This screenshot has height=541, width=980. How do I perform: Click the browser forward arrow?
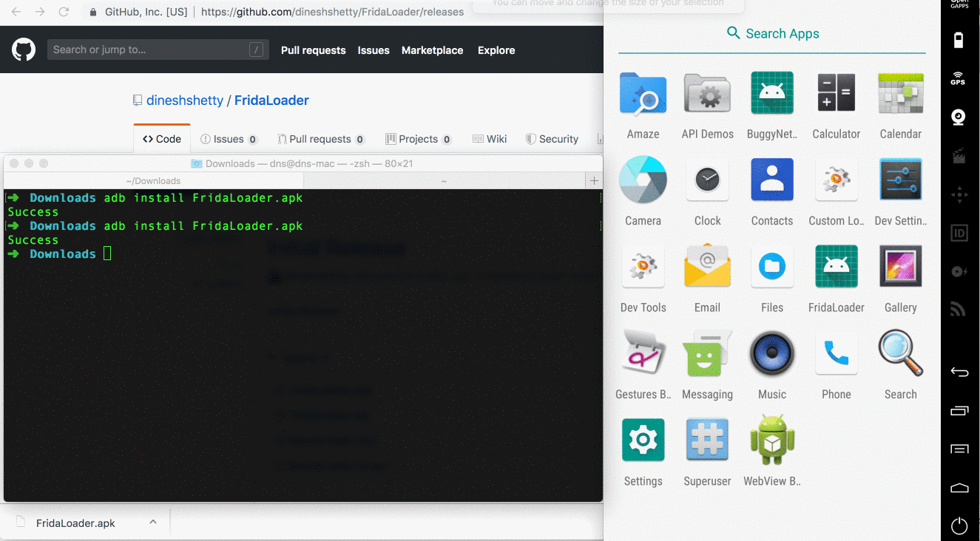(x=41, y=12)
